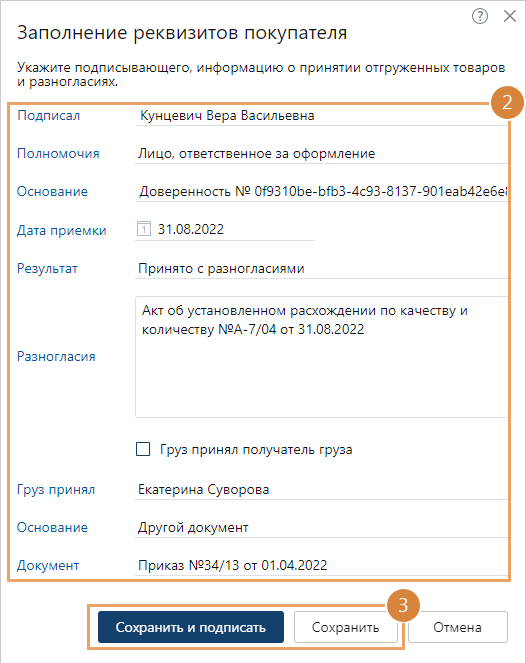Select the Результат field Принято с разногласиями
Viewport: 526px width, 663px height.
click(x=322, y=268)
